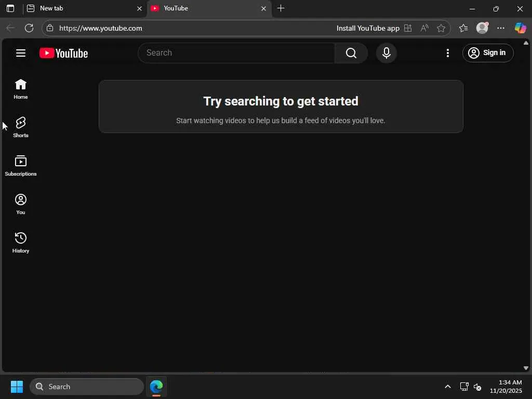Image resolution: width=532 pixels, height=399 pixels.
Task: Open the browser profile avatar
Action: (x=482, y=28)
